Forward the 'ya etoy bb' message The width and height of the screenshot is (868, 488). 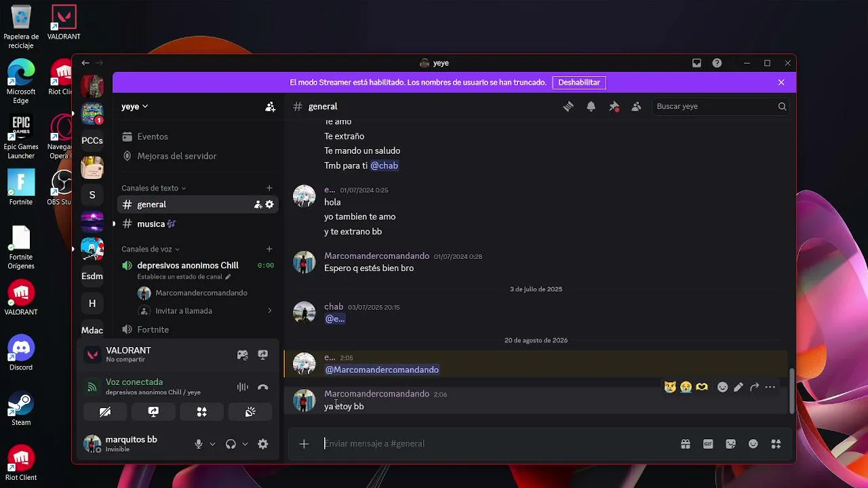pyautogui.click(x=754, y=387)
